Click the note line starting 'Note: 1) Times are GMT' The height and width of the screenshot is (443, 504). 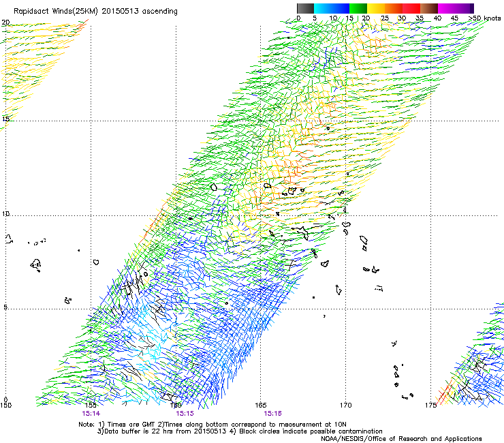(x=212, y=425)
